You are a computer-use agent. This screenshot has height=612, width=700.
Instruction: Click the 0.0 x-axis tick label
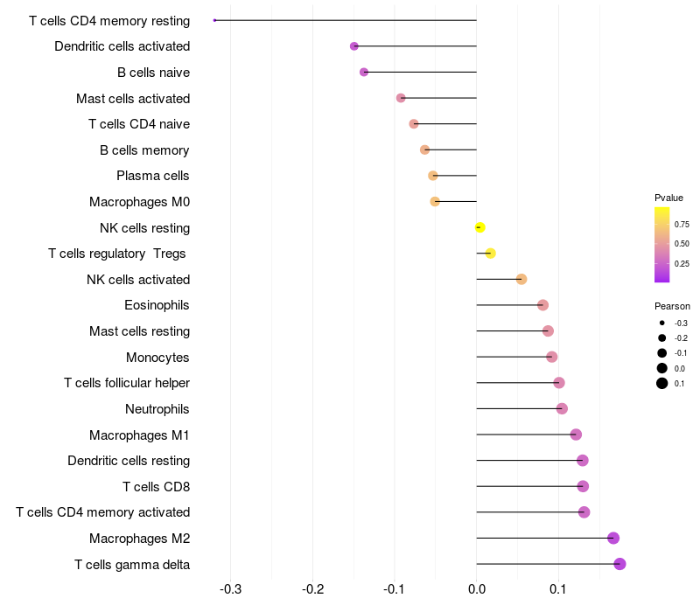[x=476, y=589]
